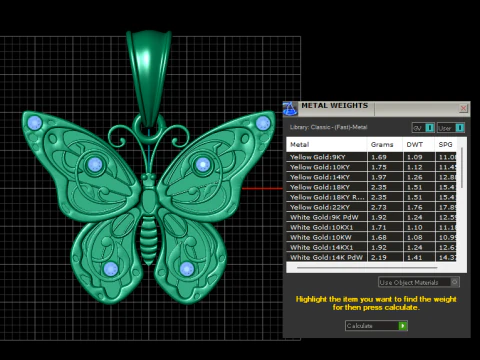Select gemstone on lower left wing
The width and height of the screenshot is (480, 360).
[x=110, y=269]
